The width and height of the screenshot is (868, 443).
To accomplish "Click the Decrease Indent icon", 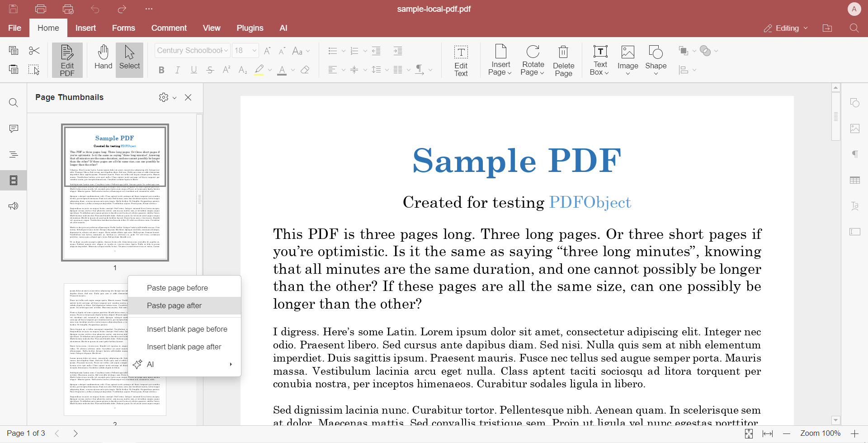I will [376, 51].
